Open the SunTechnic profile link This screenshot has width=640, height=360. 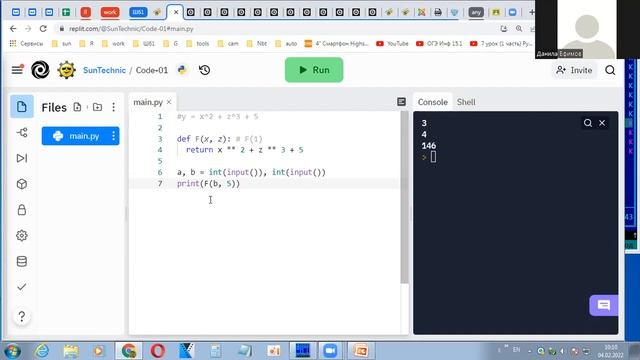coord(104,70)
